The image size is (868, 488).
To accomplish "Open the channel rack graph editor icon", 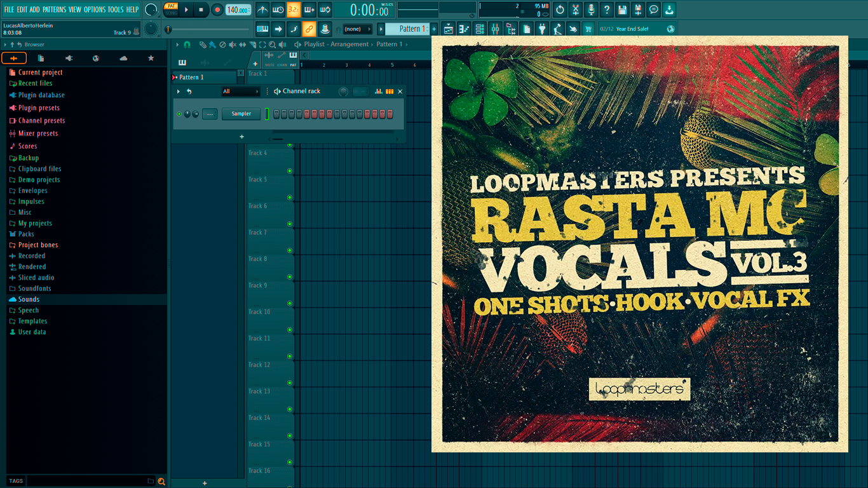I will [379, 91].
